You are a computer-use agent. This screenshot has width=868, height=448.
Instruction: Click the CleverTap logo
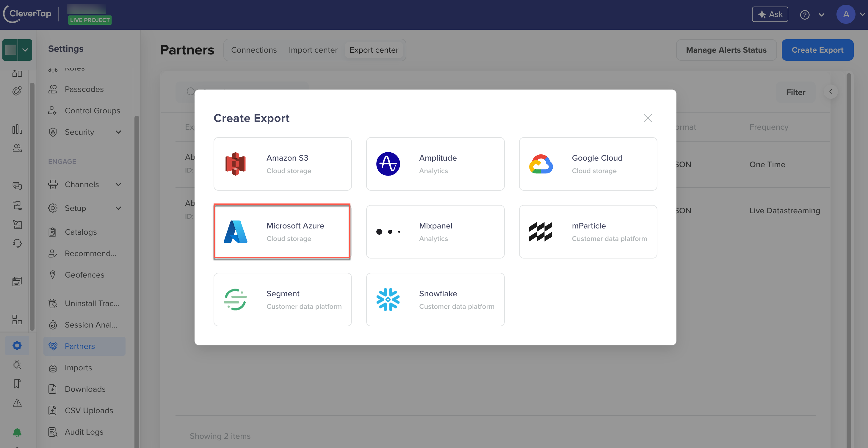[x=28, y=14]
